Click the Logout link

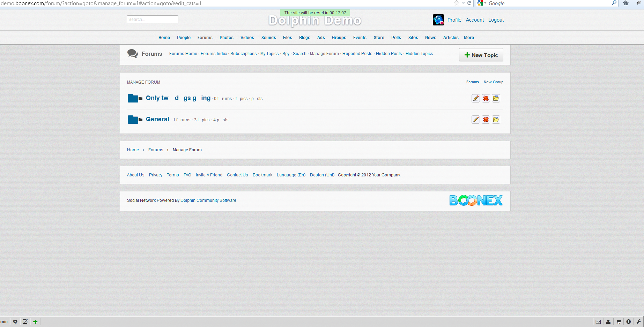pyautogui.click(x=496, y=20)
